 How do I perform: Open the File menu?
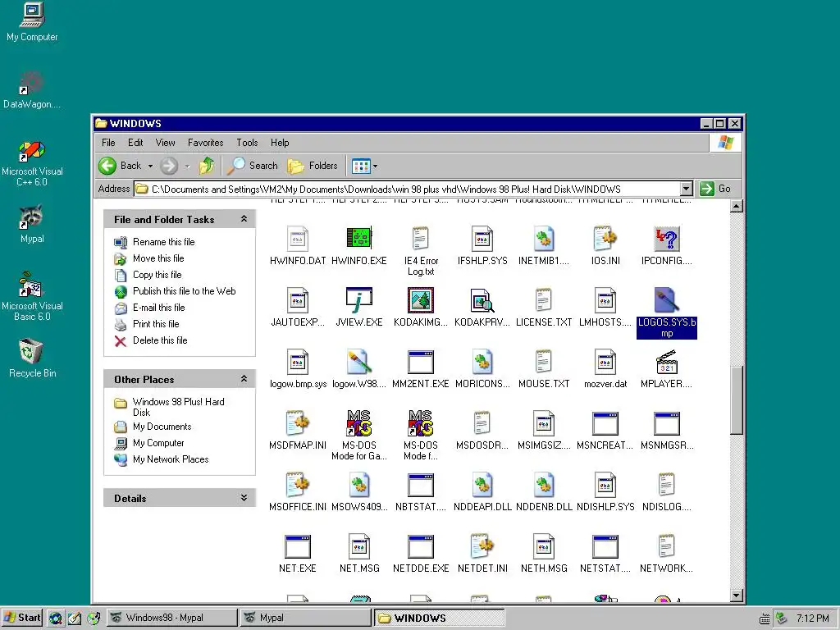click(x=108, y=143)
